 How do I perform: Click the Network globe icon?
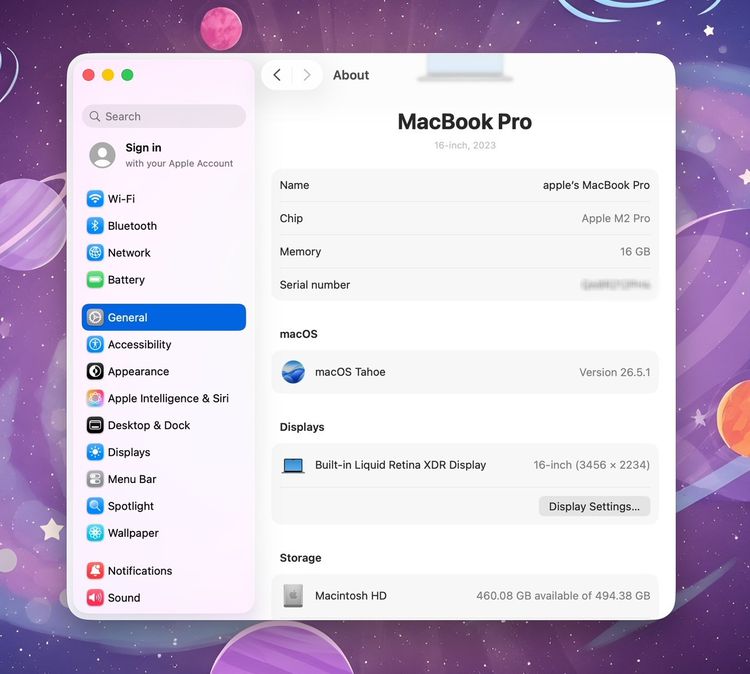[x=95, y=253]
